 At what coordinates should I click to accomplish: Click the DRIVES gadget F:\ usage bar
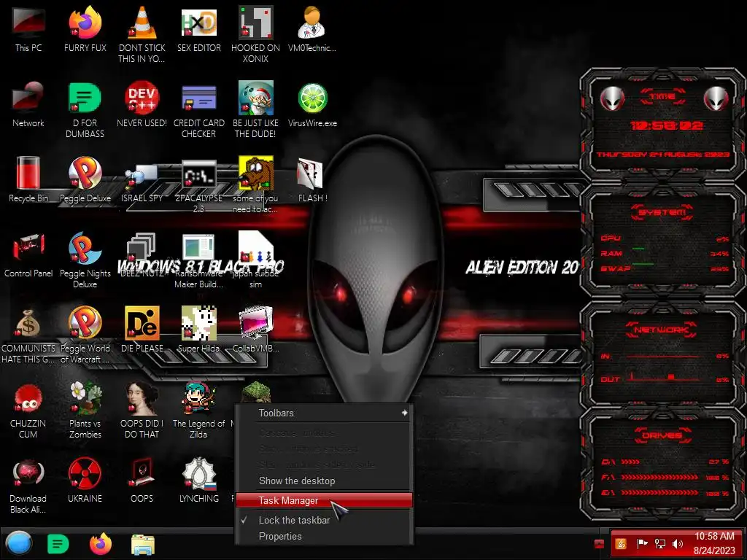[659, 477]
